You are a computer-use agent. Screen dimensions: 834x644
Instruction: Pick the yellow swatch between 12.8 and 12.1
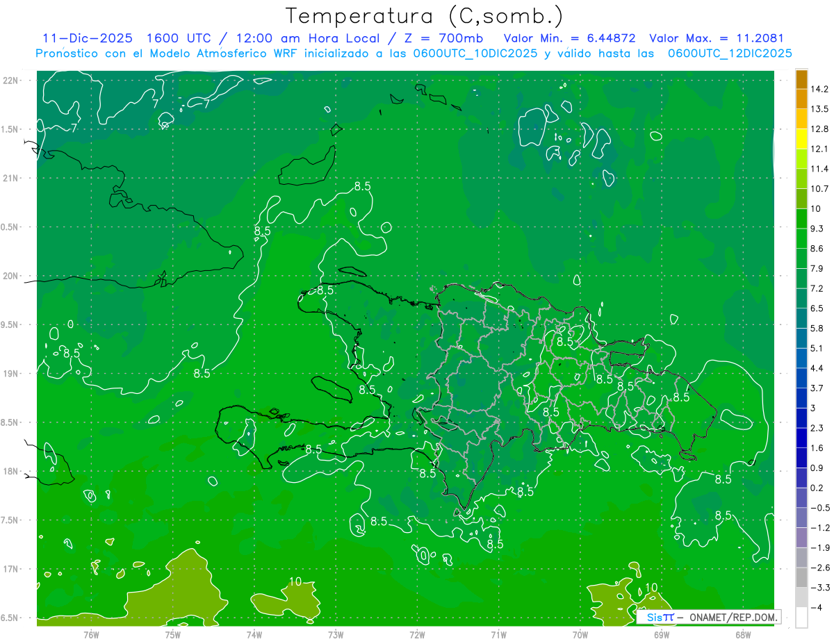(801, 139)
